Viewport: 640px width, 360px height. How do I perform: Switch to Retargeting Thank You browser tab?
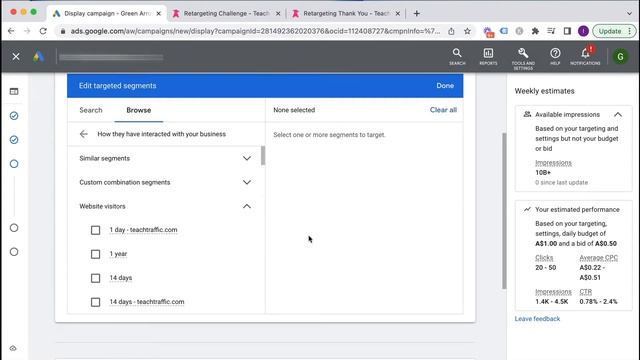click(x=346, y=13)
